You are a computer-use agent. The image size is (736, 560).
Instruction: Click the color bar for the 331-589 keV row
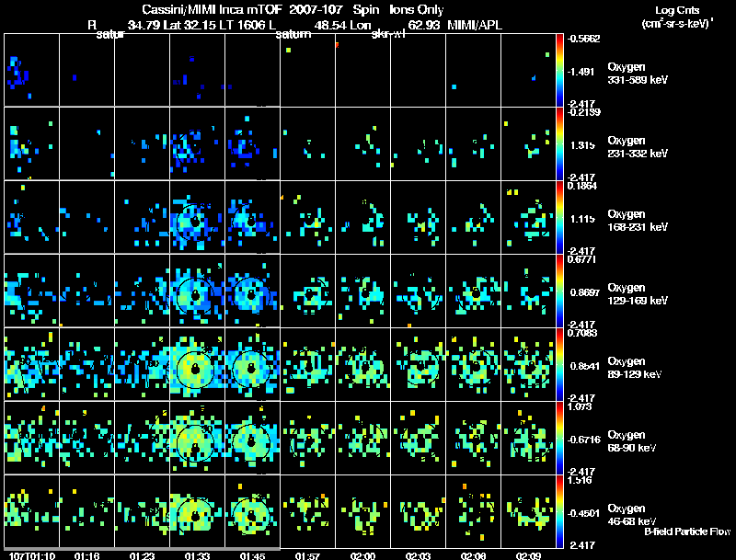tap(559, 70)
